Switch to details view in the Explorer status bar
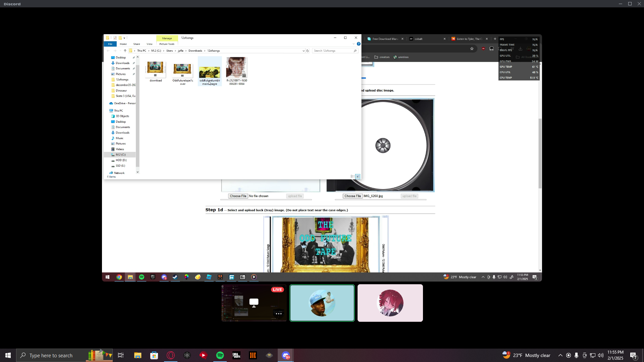Screen dimensions: 644x362 353,177
